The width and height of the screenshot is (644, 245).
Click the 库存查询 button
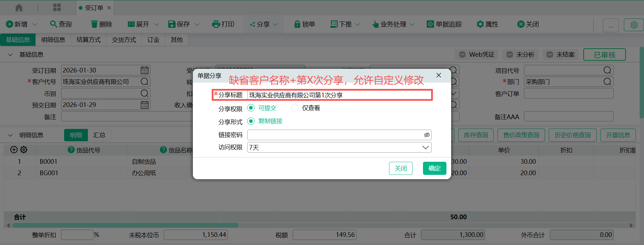point(476,135)
